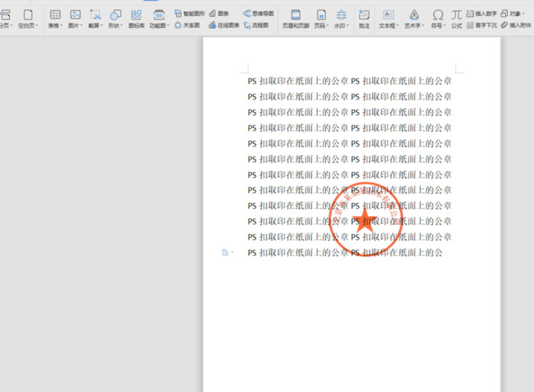The width and height of the screenshot is (534, 392).
Task: Click the 公式 formula pi icon
Action: click(x=456, y=14)
